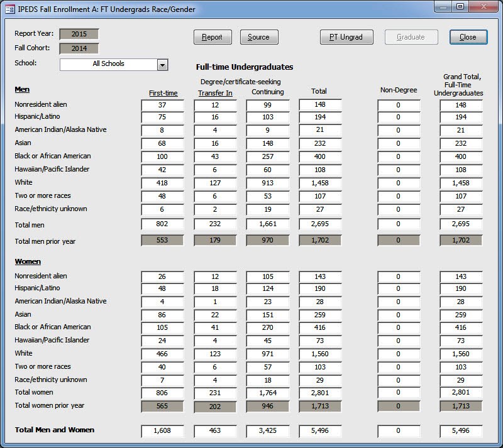Select Total men prior year Transfer In field

[x=215, y=240]
